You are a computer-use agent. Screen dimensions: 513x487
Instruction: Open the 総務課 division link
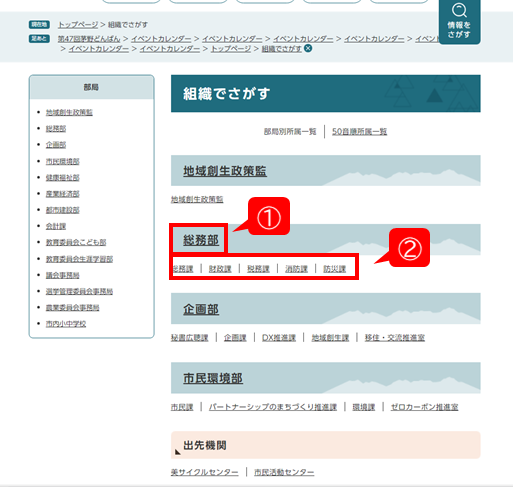tap(183, 269)
